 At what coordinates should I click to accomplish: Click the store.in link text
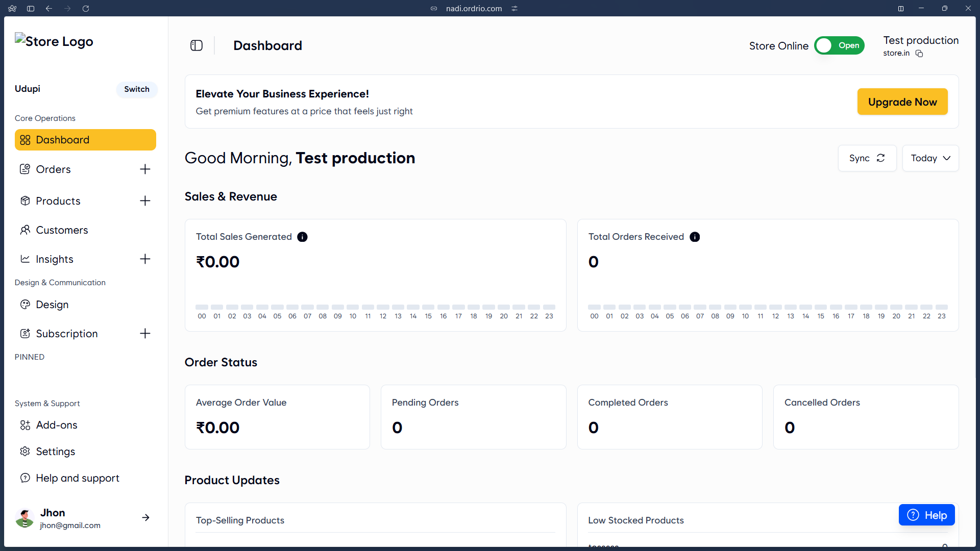[x=896, y=54]
